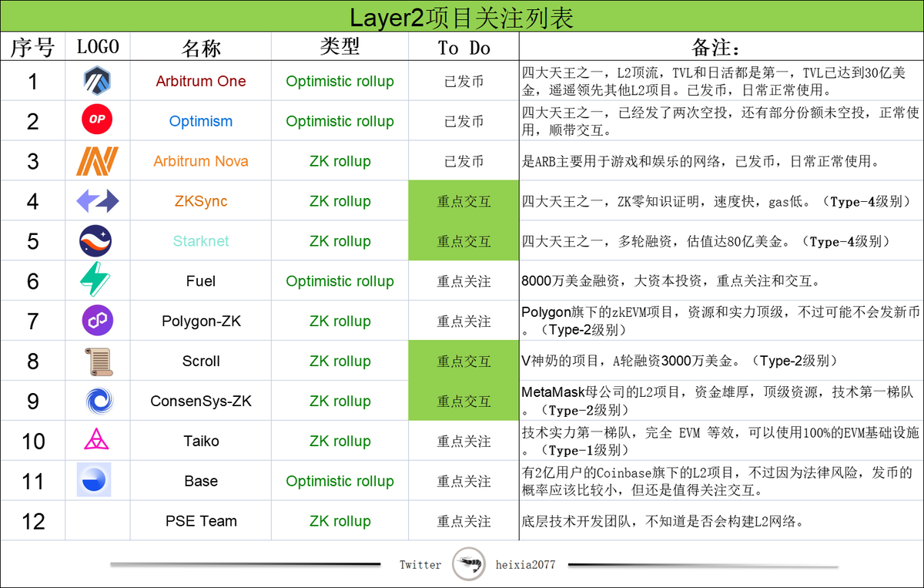This screenshot has height=588, width=924.
Task: Select the 'Starknet' name cell
Action: coord(201,241)
